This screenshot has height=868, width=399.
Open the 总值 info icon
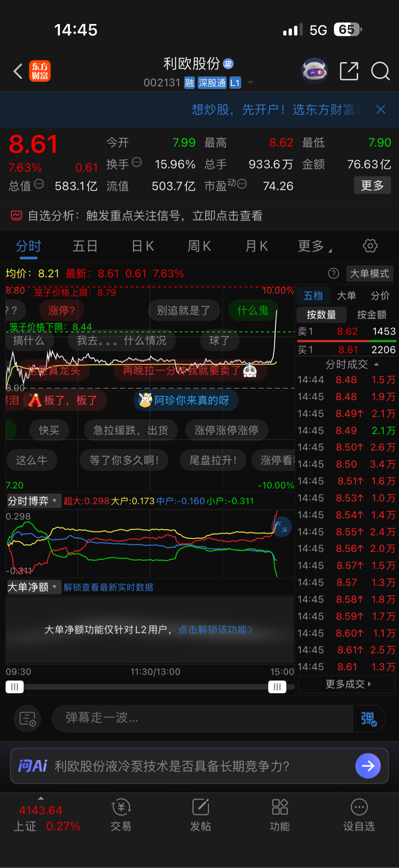point(39,184)
